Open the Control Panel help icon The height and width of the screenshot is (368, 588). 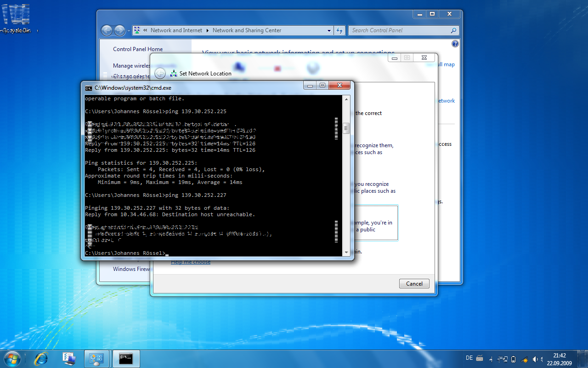point(455,44)
